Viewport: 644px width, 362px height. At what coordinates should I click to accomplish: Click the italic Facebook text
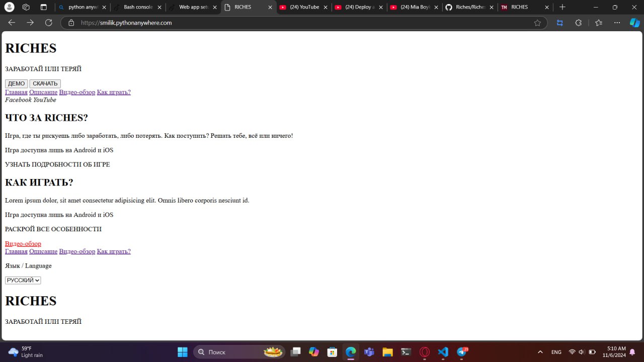(x=18, y=100)
